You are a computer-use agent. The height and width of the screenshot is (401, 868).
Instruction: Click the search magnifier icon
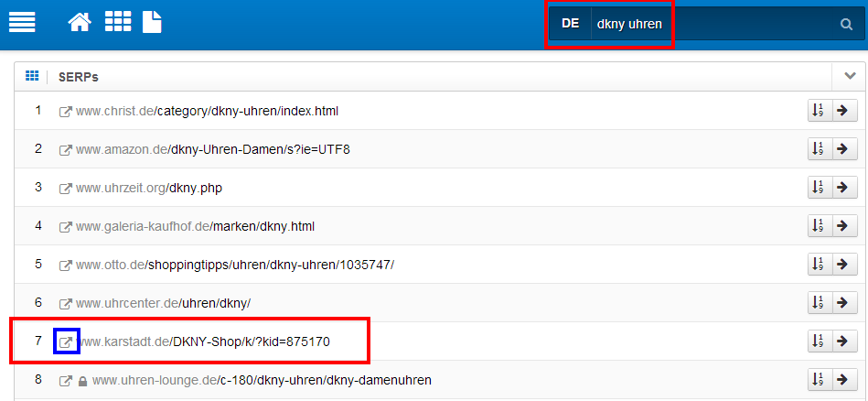[x=846, y=24]
